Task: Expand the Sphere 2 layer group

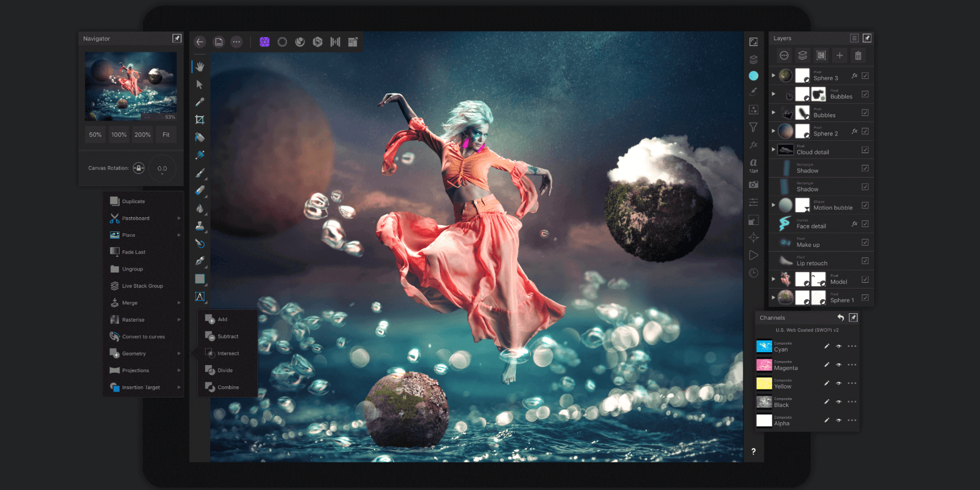Action: click(773, 131)
